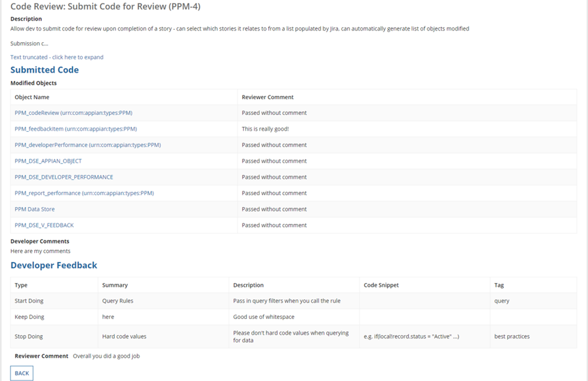Image resolution: width=588 pixels, height=381 pixels.
Task: Select 'This is really good!' comment
Action: (x=265, y=129)
